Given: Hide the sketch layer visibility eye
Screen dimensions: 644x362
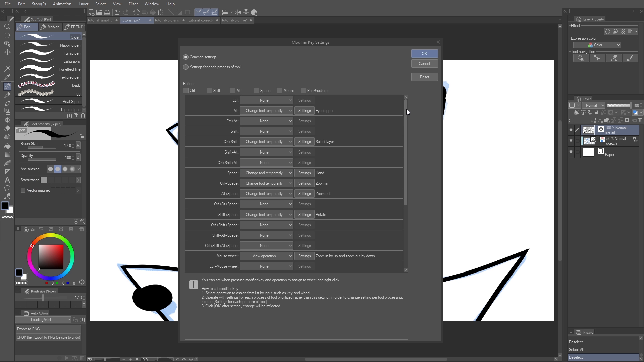Looking at the screenshot, I should pyautogui.click(x=571, y=141).
